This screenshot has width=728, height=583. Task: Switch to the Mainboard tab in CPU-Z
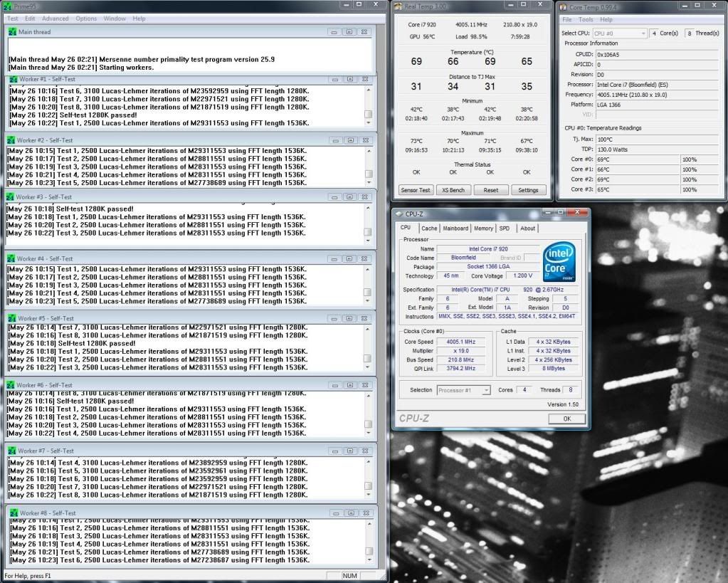tap(455, 229)
